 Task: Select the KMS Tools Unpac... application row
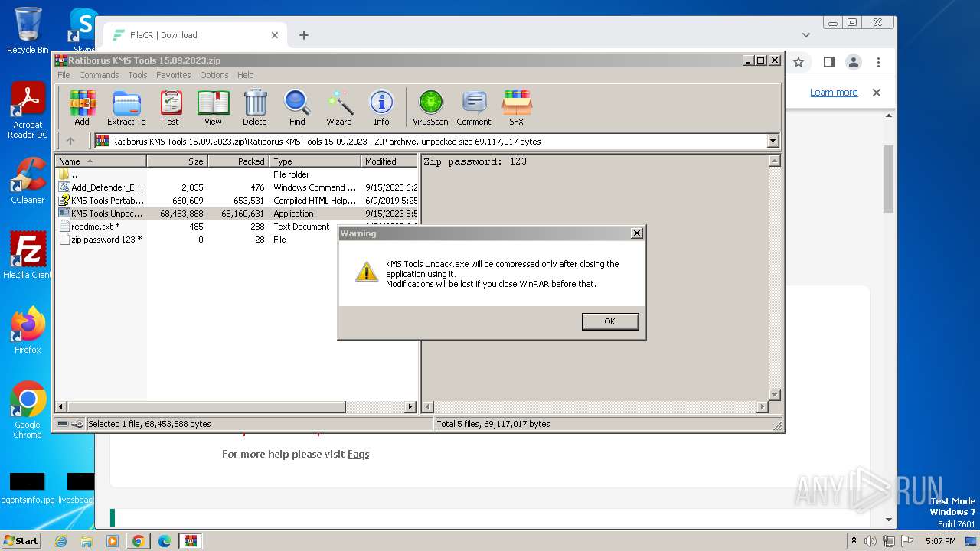[x=236, y=214]
